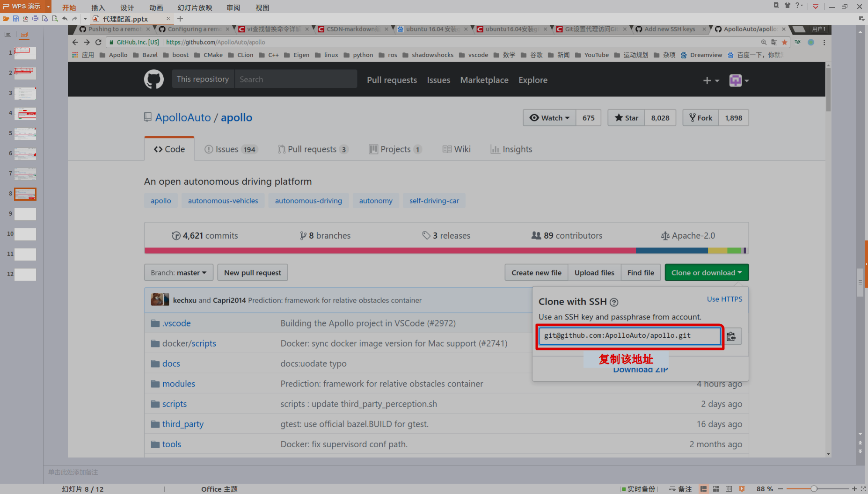Click the Fork button

(x=700, y=118)
